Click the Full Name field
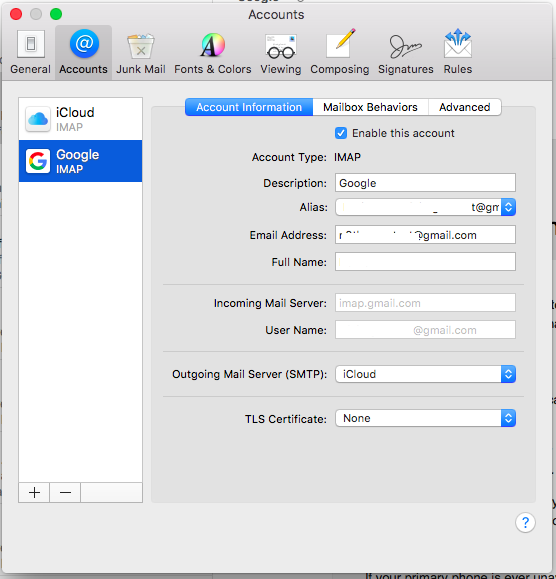556x579 pixels. pos(425,262)
